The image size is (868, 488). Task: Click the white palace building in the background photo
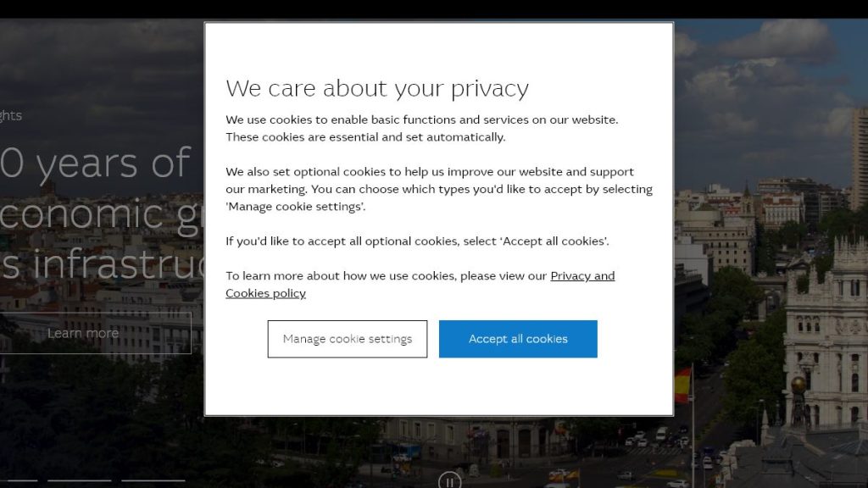(826, 332)
